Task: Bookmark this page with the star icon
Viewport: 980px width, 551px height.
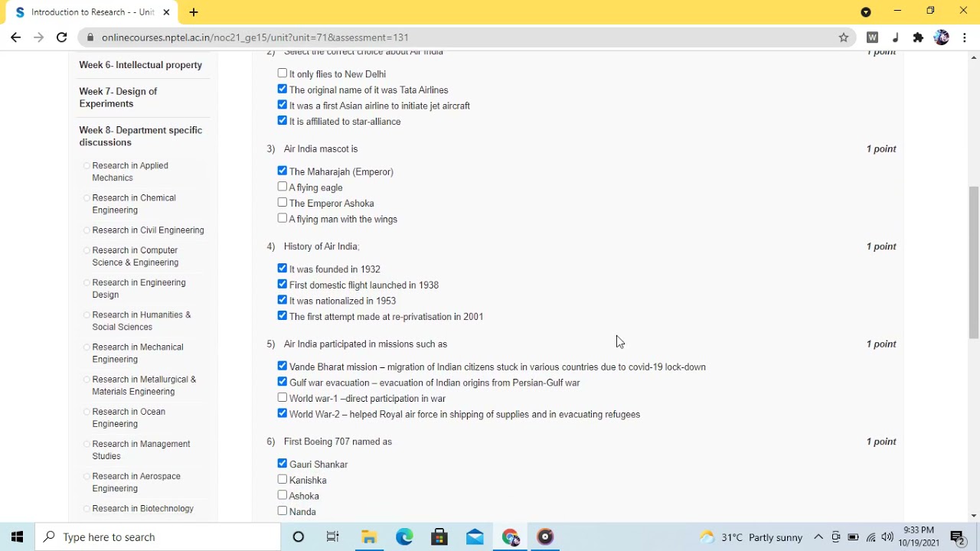Action: (844, 37)
